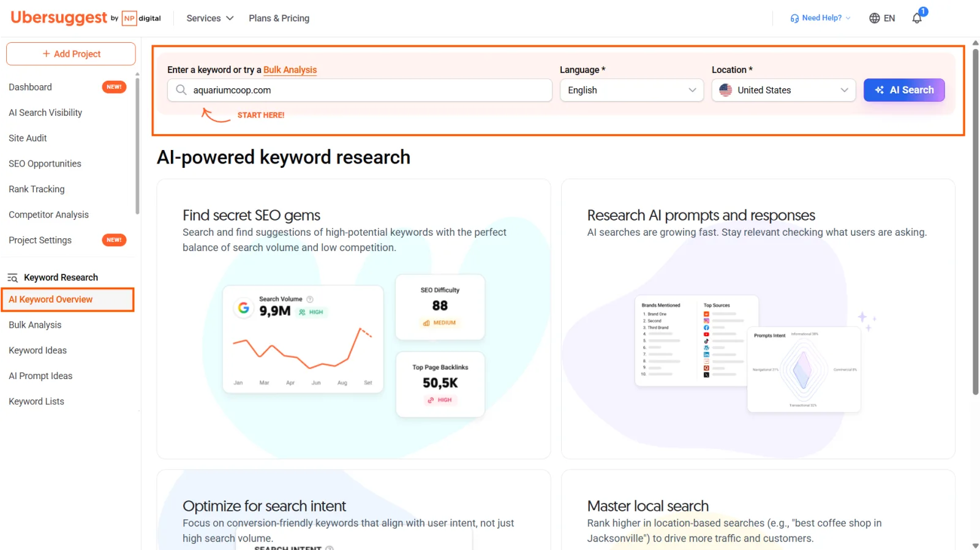Open Keyword Lists

click(x=36, y=402)
